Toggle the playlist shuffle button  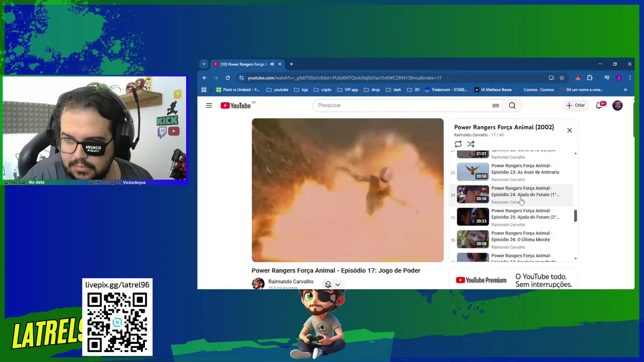(x=471, y=144)
